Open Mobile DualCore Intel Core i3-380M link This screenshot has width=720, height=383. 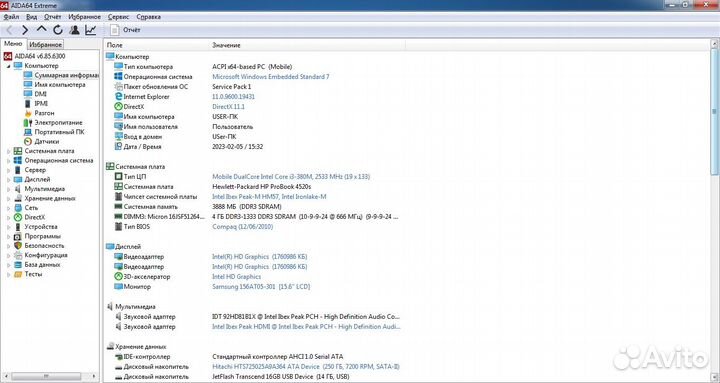tap(291, 176)
